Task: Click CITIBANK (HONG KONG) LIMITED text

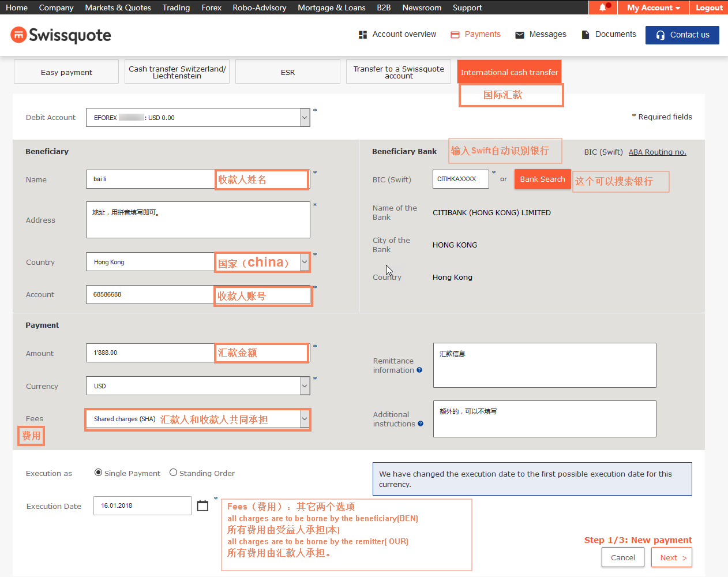Action: (x=491, y=212)
